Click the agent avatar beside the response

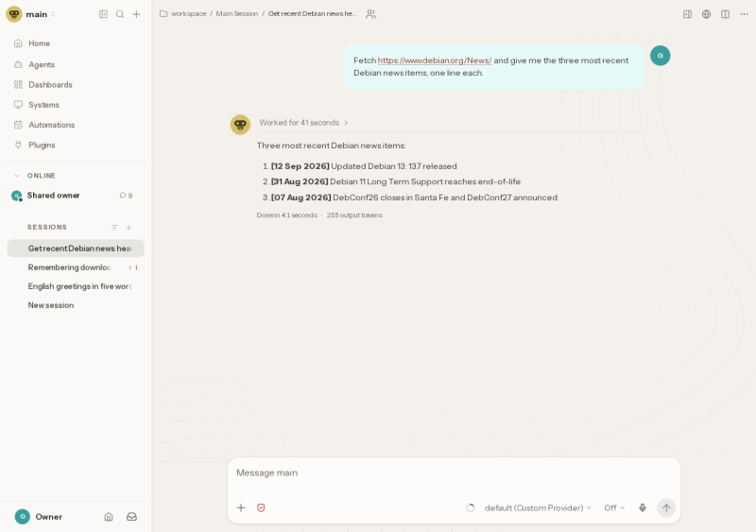coord(240,125)
